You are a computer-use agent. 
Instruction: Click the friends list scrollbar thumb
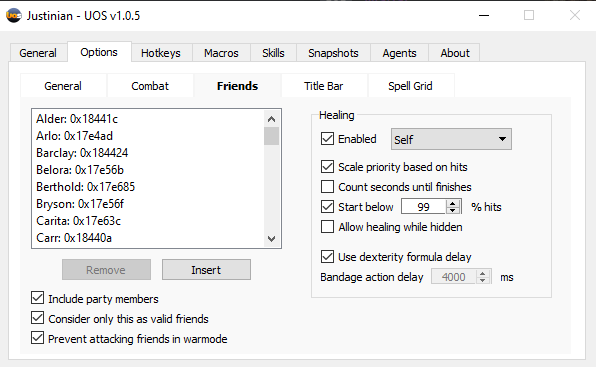tap(271, 136)
